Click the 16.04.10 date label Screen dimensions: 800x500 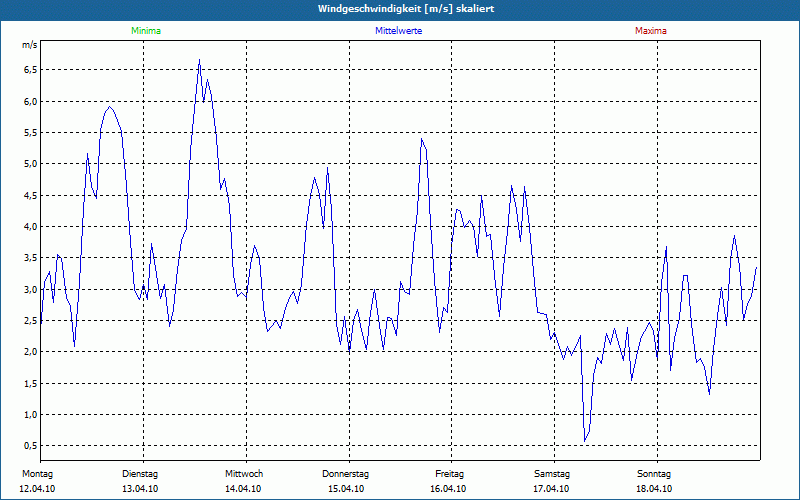click(448, 489)
